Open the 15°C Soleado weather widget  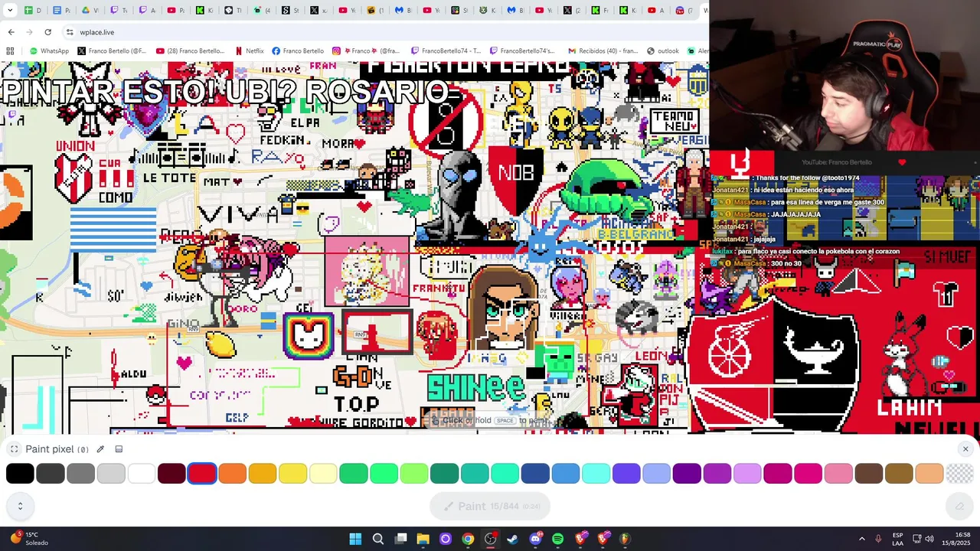31,539
